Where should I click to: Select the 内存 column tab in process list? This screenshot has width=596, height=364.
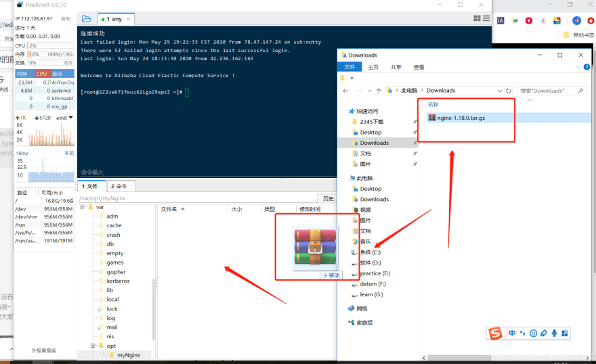pos(24,74)
